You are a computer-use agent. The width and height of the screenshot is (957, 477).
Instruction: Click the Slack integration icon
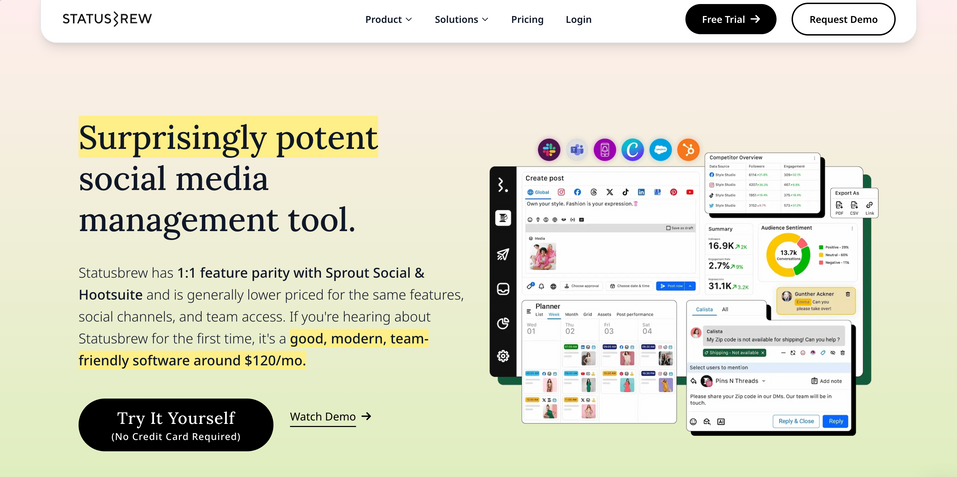click(x=548, y=150)
